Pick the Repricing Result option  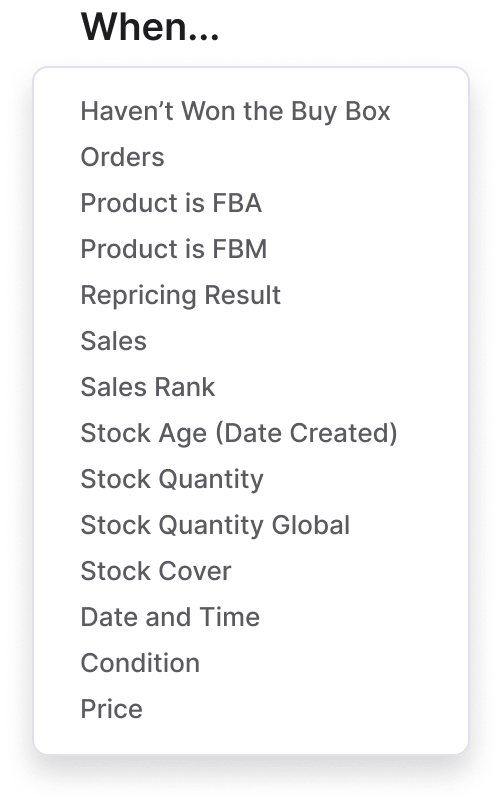click(180, 295)
